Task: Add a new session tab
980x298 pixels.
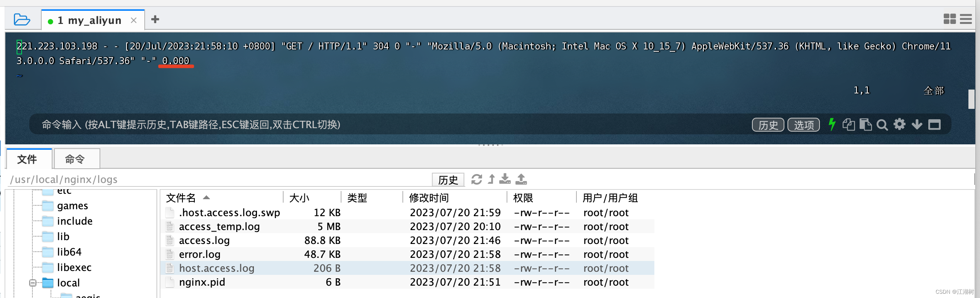Action: 155,19
